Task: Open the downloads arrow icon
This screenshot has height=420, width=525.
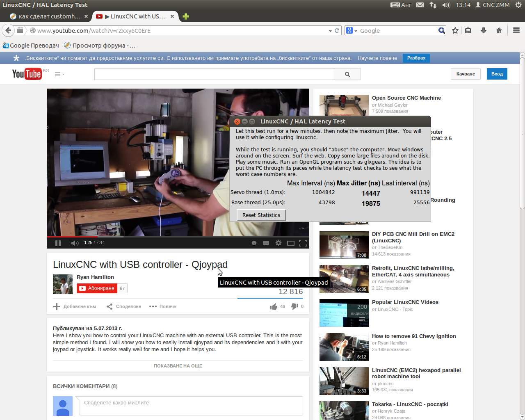Action: pos(484,30)
